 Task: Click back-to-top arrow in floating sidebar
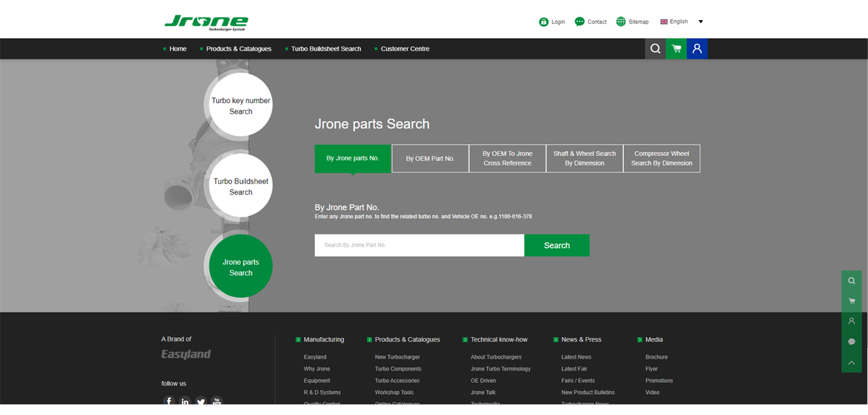tap(852, 362)
